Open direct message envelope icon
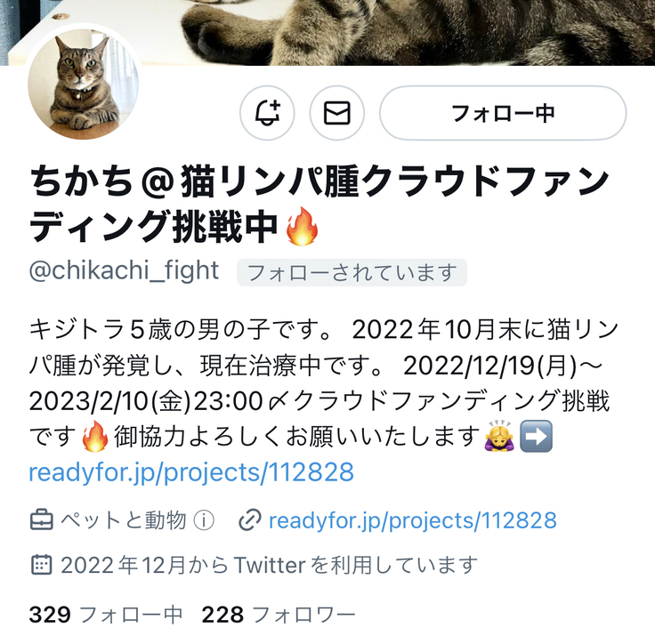The width and height of the screenshot is (655, 644). (337, 113)
